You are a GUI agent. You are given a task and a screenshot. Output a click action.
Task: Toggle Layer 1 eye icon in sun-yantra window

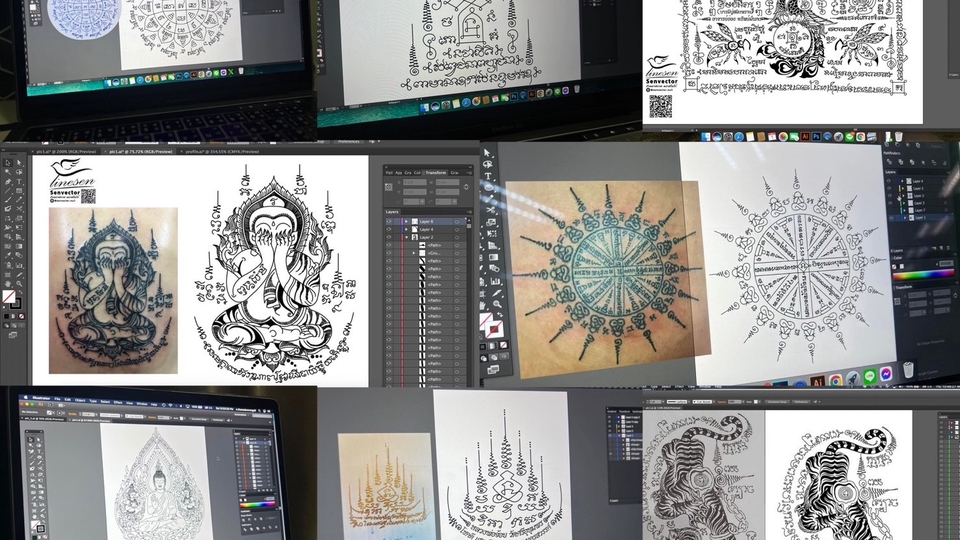point(891,218)
